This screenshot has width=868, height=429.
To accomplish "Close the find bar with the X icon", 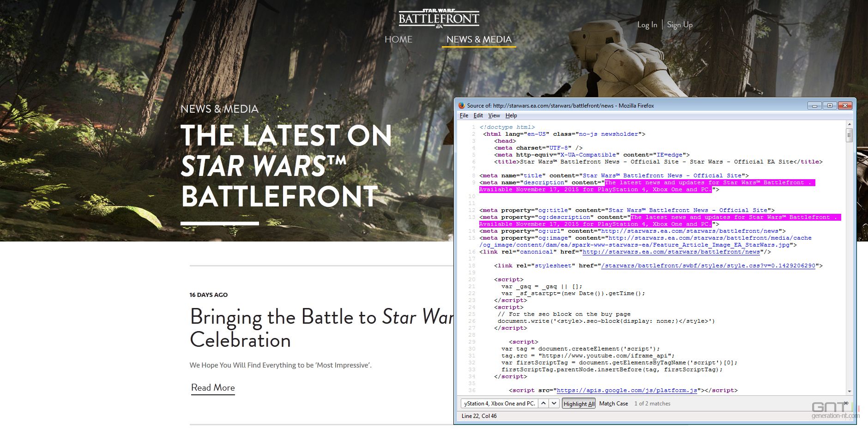I will 846,403.
